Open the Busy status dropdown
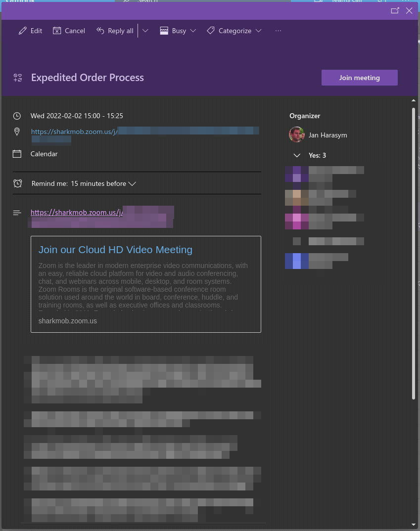420x531 pixels. click(x=178, y=31)
